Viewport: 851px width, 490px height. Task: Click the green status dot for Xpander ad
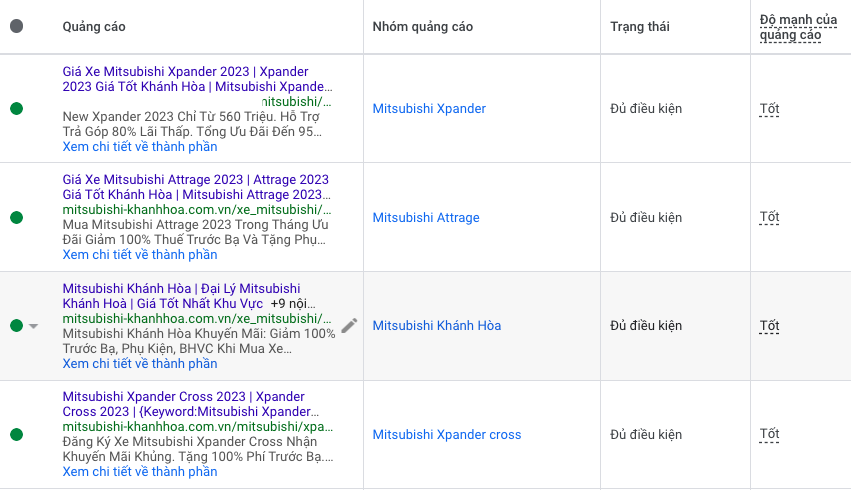[16, 108]
